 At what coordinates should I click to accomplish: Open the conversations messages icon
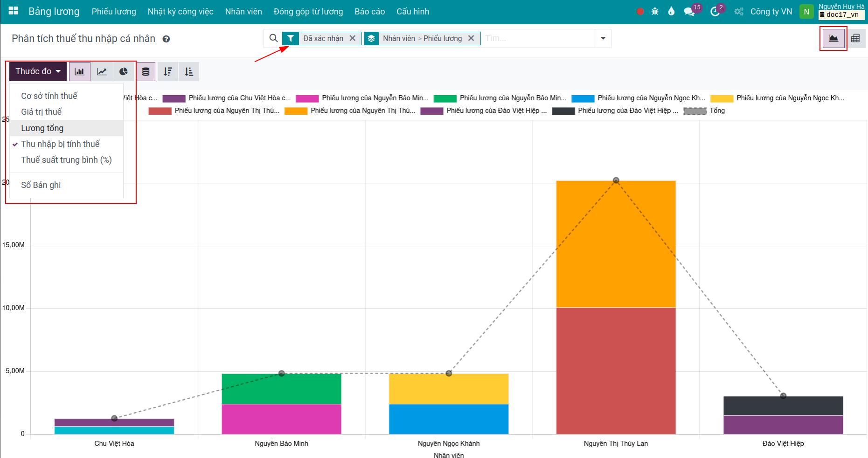(x=689, y=12)
